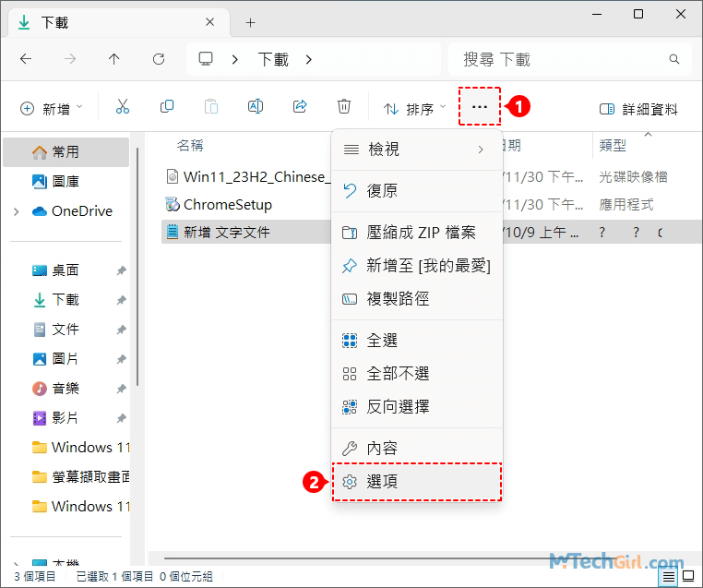Expand the 檢視 submenu
703x588 pixels.
[x=417, y=150]
